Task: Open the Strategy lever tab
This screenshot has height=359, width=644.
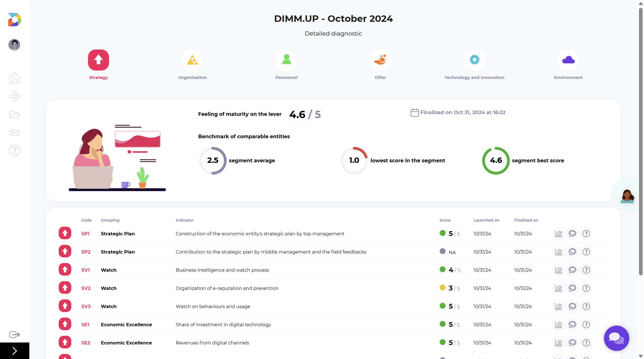Action: [98, 60]
